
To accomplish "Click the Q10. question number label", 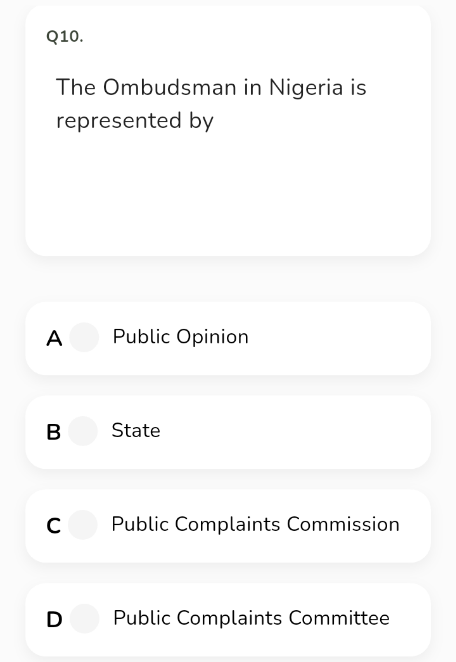I will 65,37.
